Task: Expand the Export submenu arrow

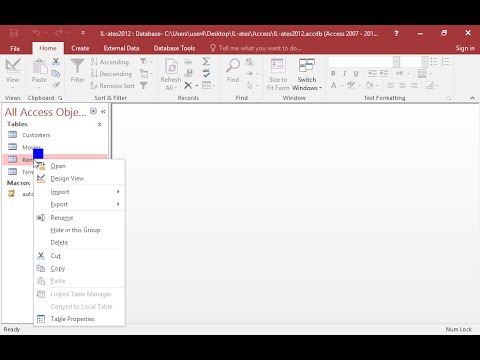Action: point(118,204)
